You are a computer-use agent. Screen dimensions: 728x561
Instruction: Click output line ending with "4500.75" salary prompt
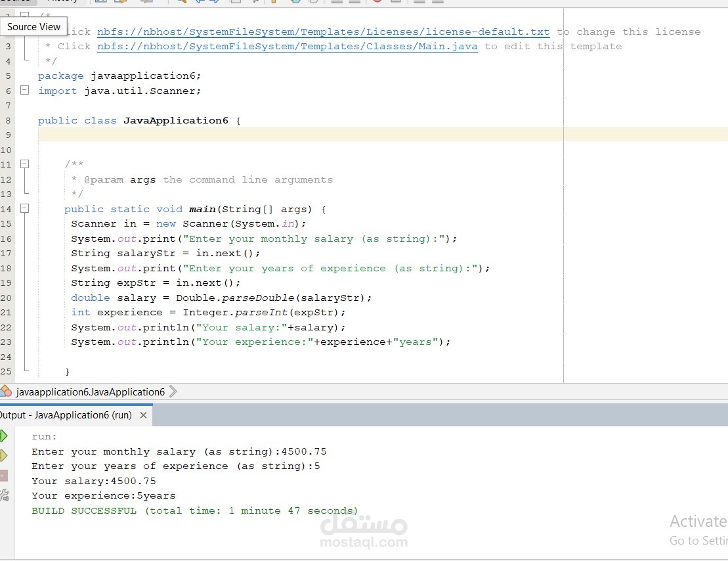179,451
